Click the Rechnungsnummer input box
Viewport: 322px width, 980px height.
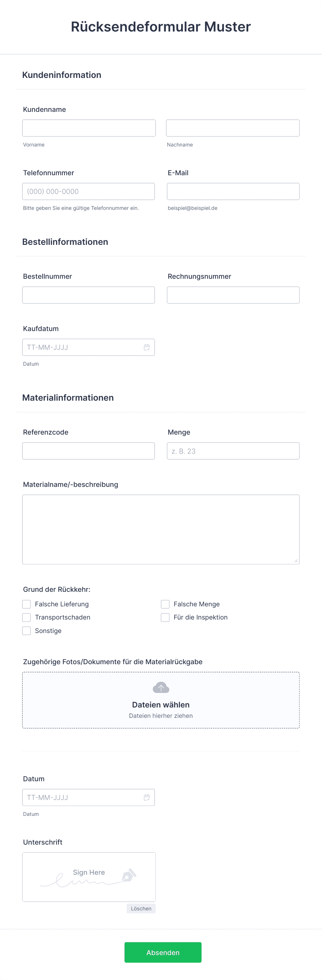[x=233, y=295]
